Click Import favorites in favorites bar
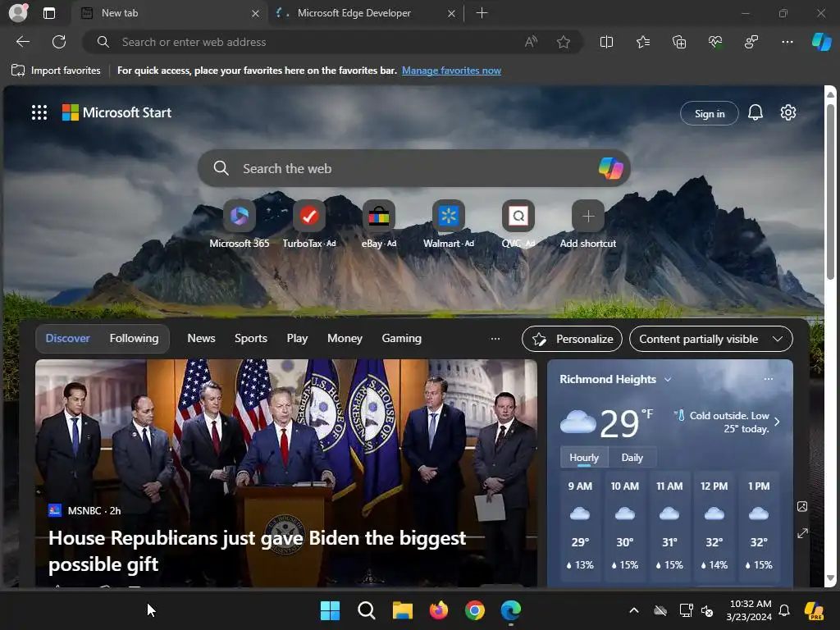840x630 pixels. [x=56, y=71]
